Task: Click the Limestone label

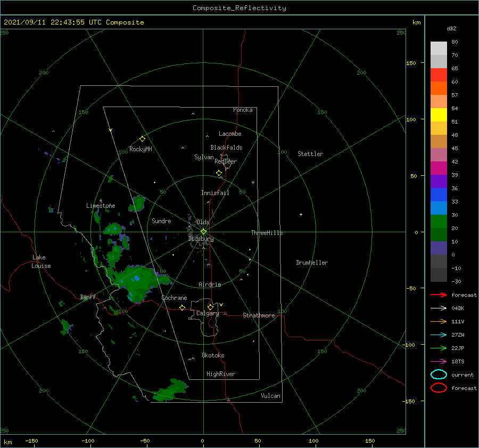Action: pos(101,206)
